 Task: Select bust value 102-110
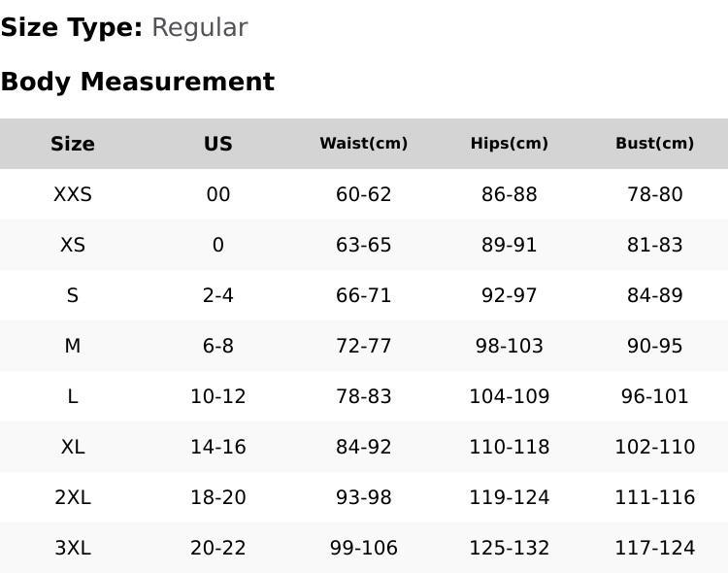point(655,447)
